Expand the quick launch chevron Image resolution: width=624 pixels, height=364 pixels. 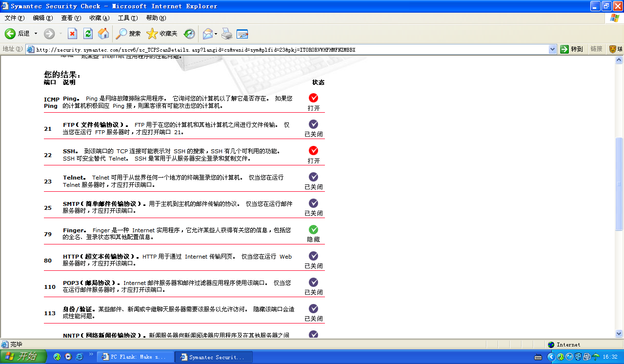click(91, 354)
